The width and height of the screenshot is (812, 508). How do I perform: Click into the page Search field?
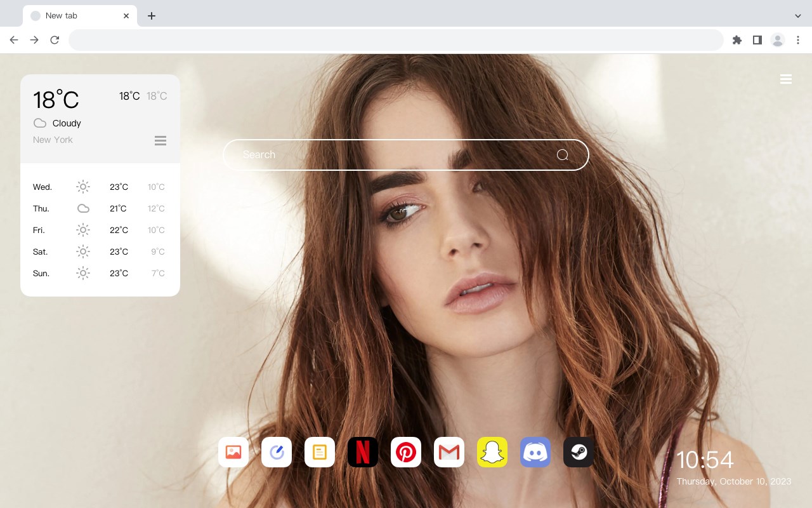click(x=406, y=155)
